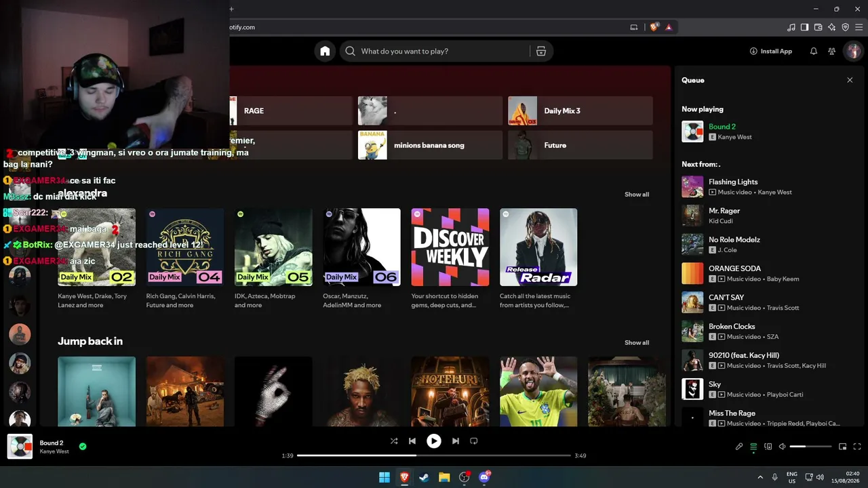Open Brave Rewards triangle icon
The width and height of the screenshot is (868, 488).
pyautogui.click(x=669, y=27)
